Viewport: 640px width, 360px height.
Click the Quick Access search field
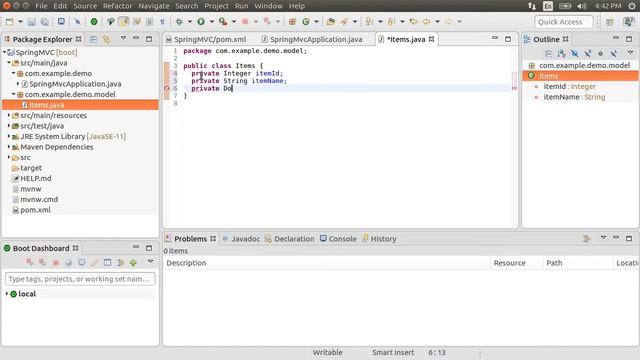(564, 22)
